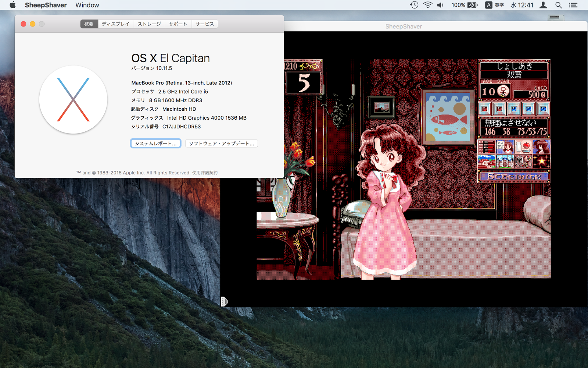Open the 英字 input source menu
Screen dimensions: 588x368
[x=495, y=5]
